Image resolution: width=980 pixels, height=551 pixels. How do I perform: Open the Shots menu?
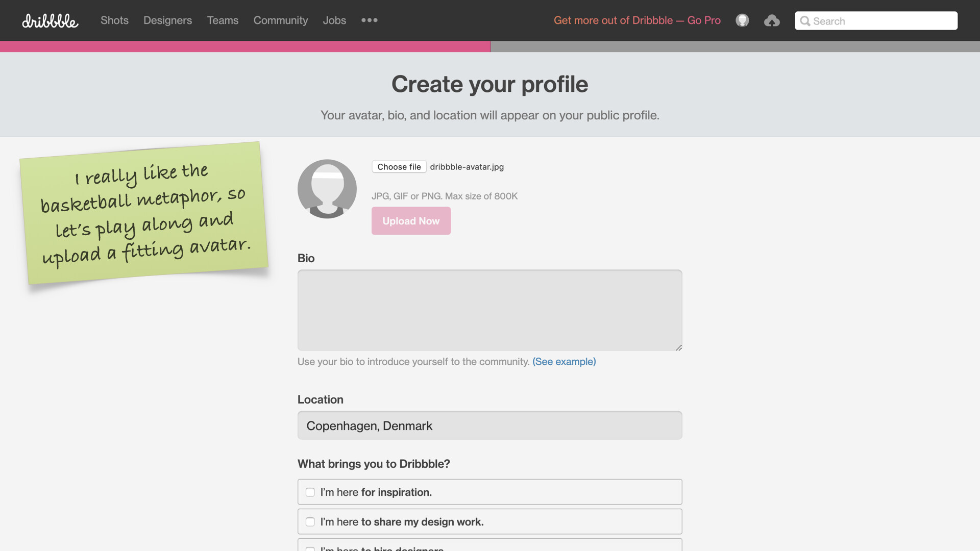point(114,20)
